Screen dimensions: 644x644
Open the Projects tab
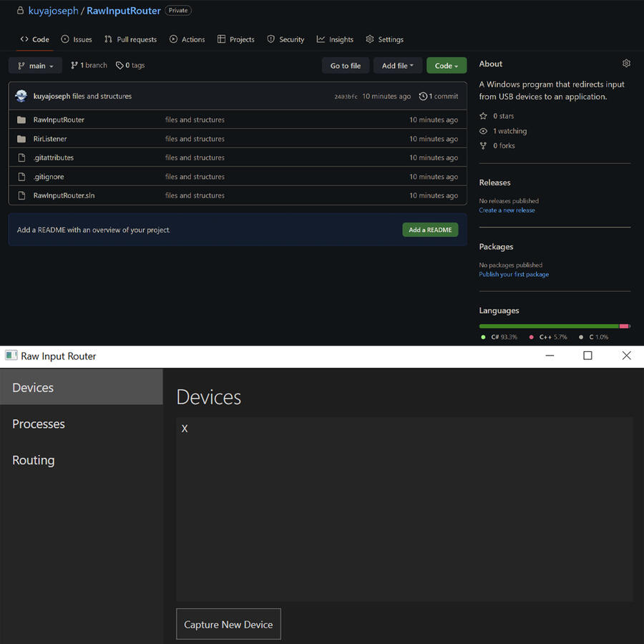pyautogui.click(x=235, y=39)
